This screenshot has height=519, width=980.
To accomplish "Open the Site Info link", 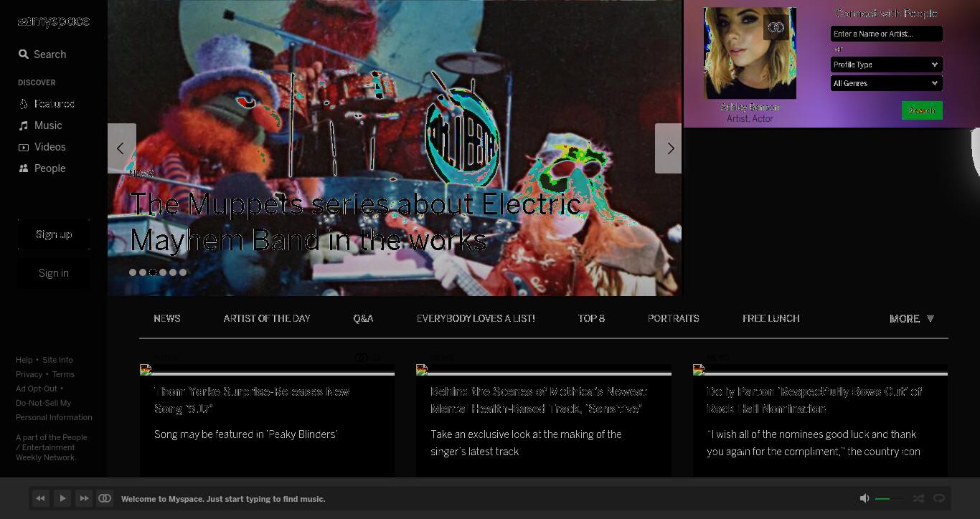I will [x=57, y=360].
